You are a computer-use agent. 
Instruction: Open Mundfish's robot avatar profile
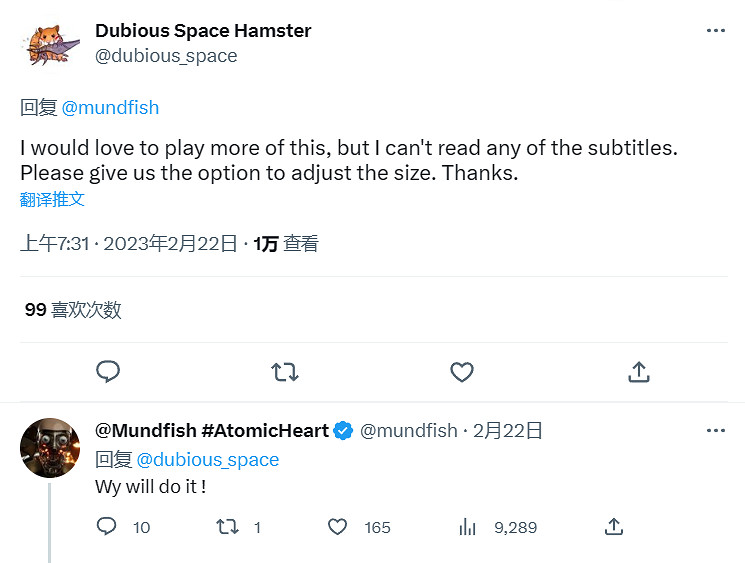(x=50, y=447)
